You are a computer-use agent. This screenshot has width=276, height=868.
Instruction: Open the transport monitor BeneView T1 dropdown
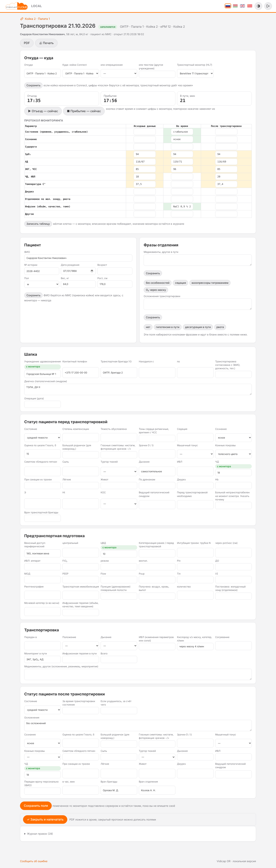195,73
